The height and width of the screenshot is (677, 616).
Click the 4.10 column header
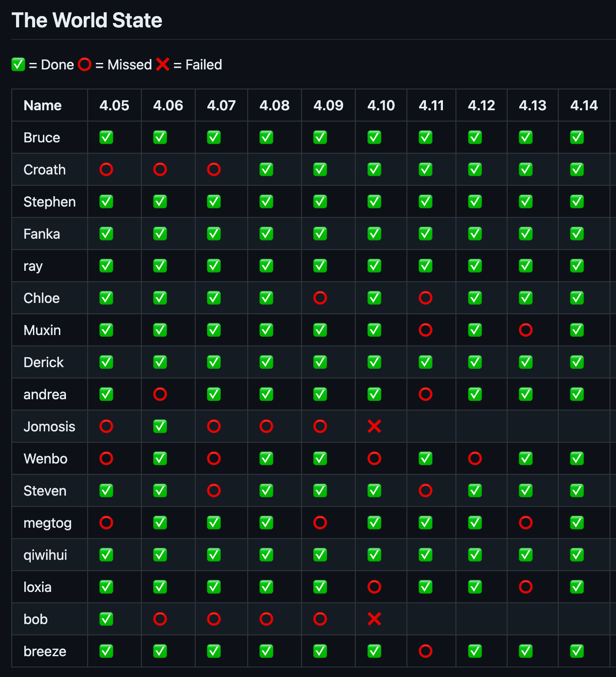click(x=381, y=105)
